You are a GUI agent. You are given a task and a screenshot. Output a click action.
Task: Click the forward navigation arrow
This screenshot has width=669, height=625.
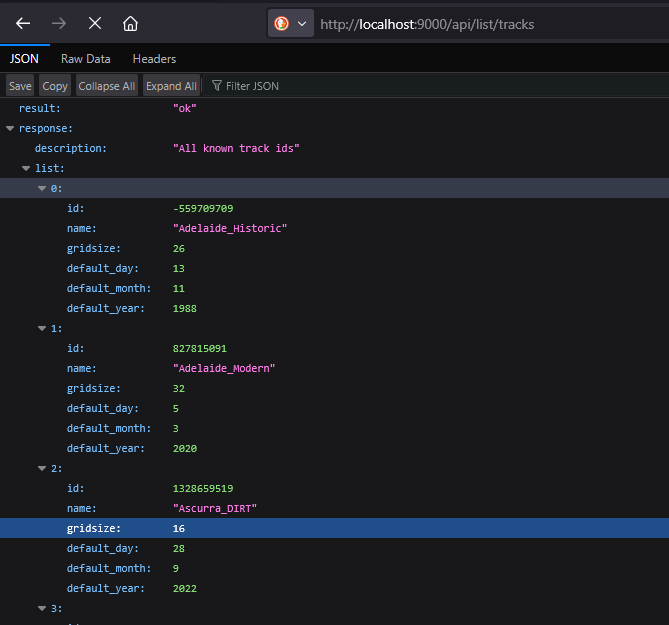pos(59,23)
